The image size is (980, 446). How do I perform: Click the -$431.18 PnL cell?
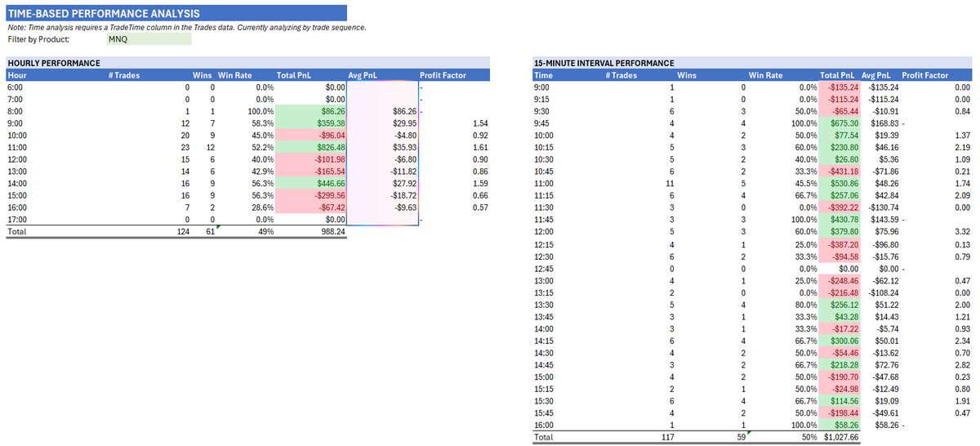click(840, 172)
